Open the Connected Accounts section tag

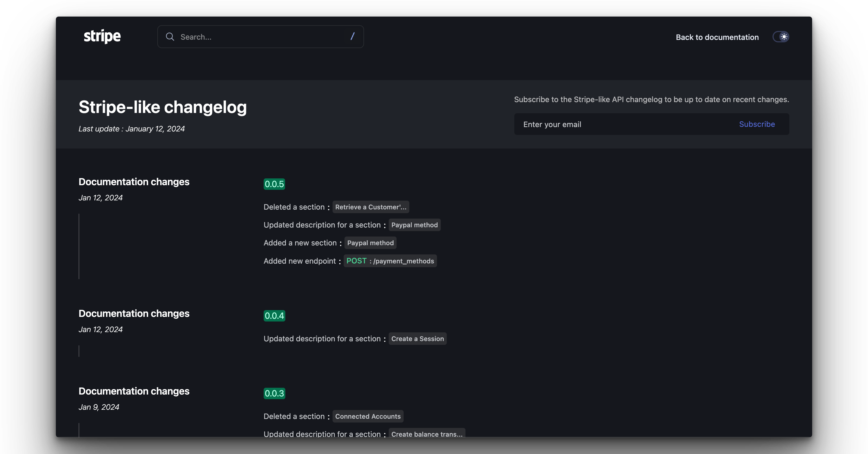(368, 416)
